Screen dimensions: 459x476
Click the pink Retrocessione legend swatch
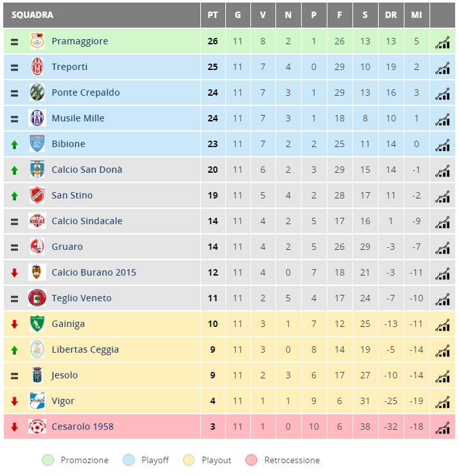[x=251, y=460]
